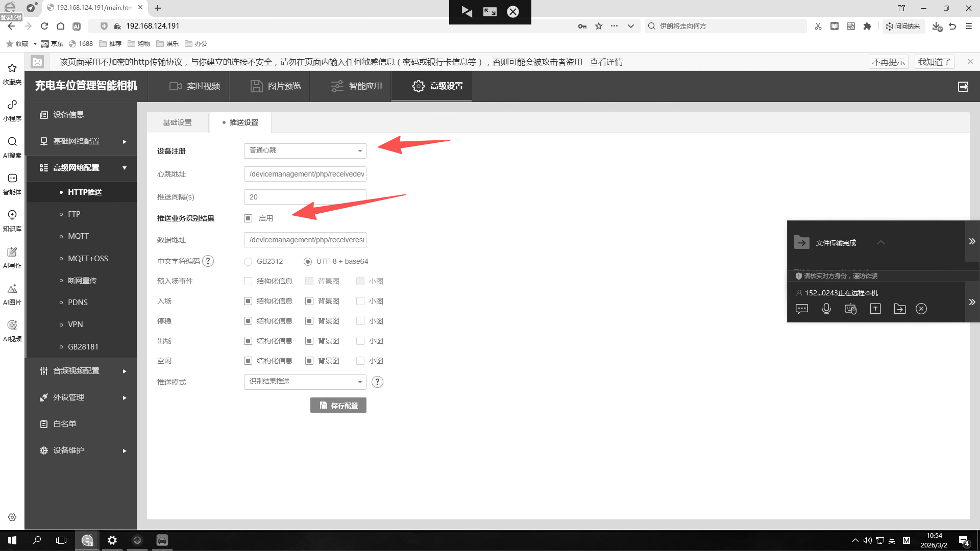Click the file transfer folder icon in the remote panel
Image resolution: width=980 pixels, height=551 pixels.
(900, 309)
